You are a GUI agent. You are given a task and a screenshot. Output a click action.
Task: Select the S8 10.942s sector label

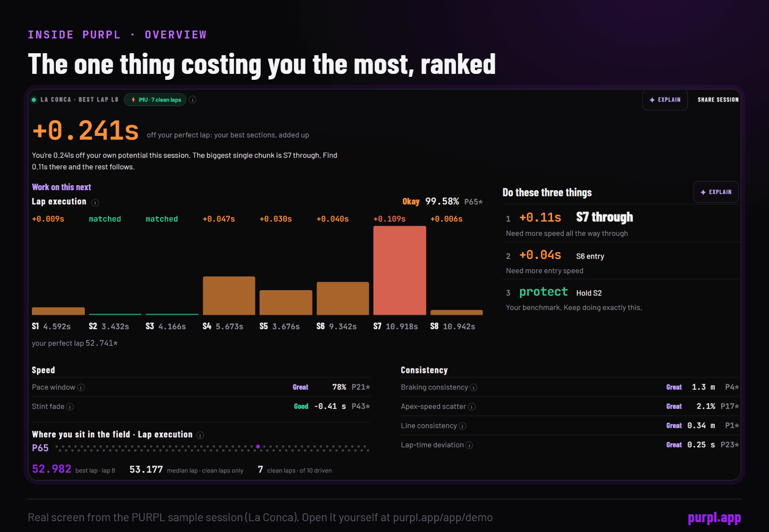click(x=453, y=327)
